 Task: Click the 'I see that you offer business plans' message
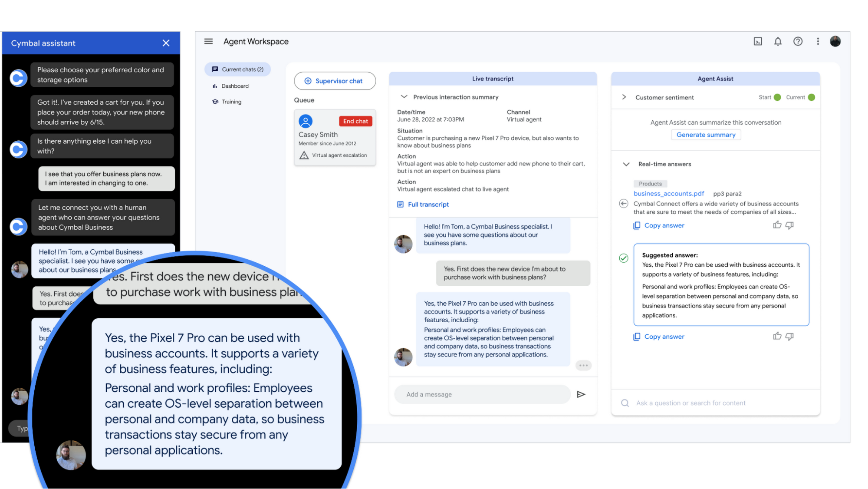coord(107,178)
